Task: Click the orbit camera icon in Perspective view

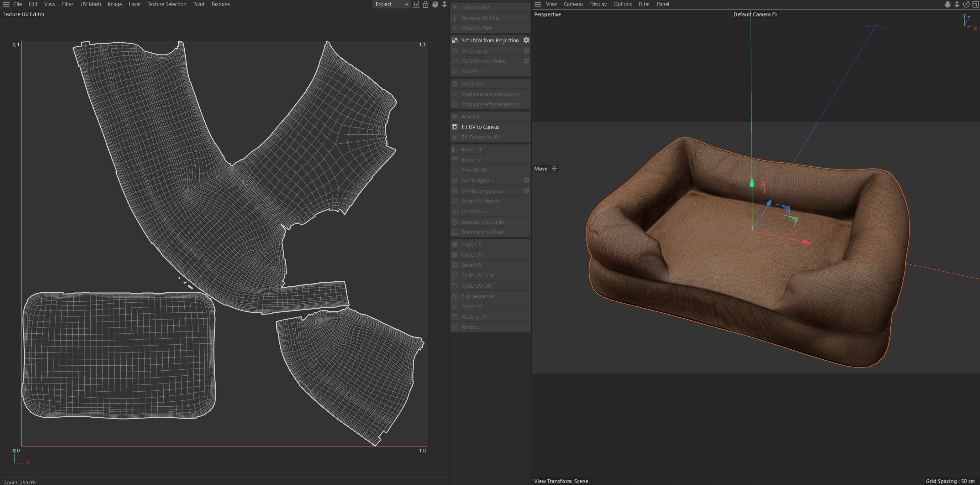Action: [x=966, y=4]
